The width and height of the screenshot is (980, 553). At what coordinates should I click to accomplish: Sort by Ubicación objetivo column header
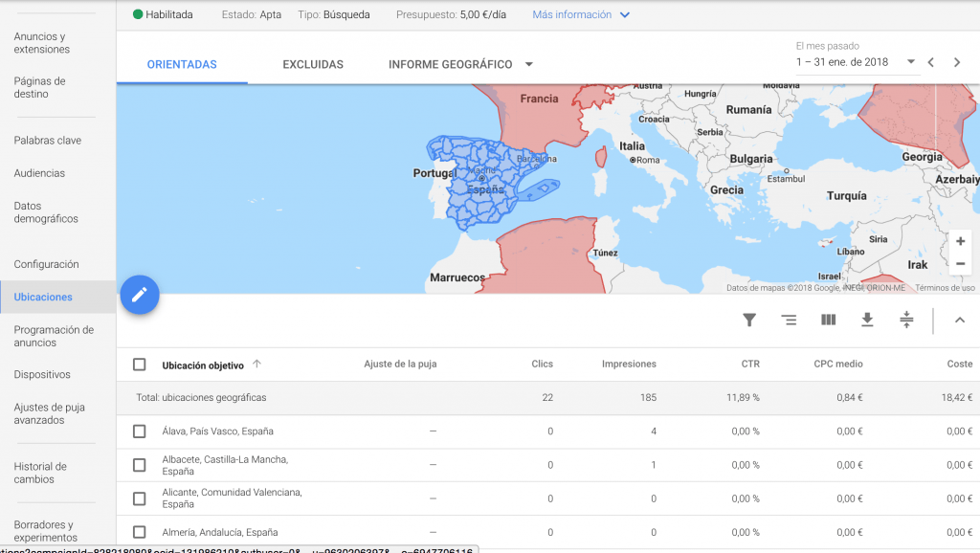[x=203, y=365]
